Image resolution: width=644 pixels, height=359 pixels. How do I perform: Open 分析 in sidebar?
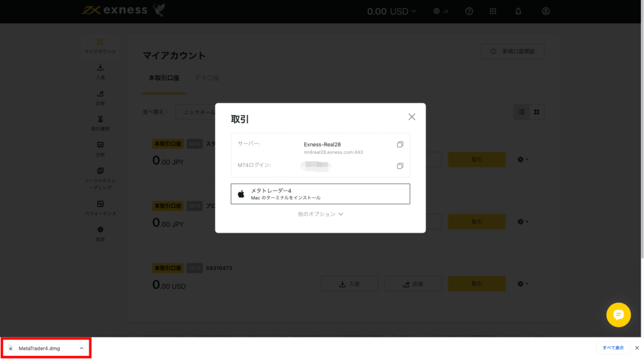(x=100, y=149)
